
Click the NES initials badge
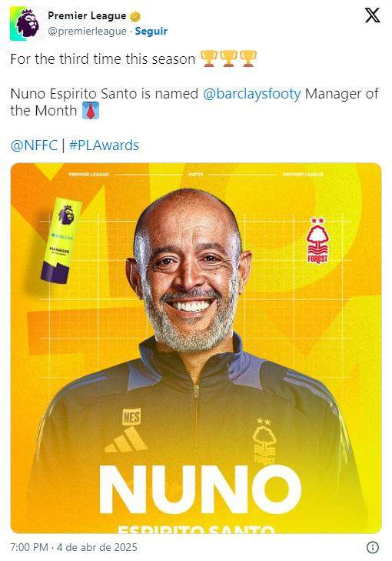tap(131, 417)
